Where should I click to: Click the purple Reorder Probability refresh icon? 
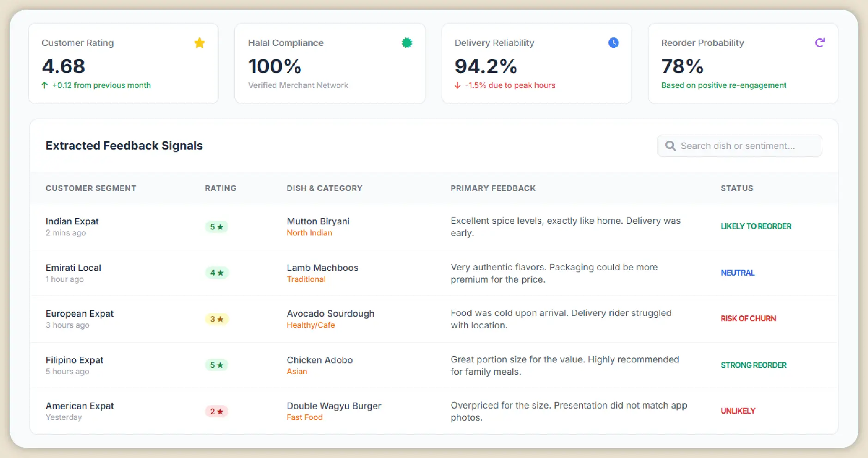click(x=819, y=43)
